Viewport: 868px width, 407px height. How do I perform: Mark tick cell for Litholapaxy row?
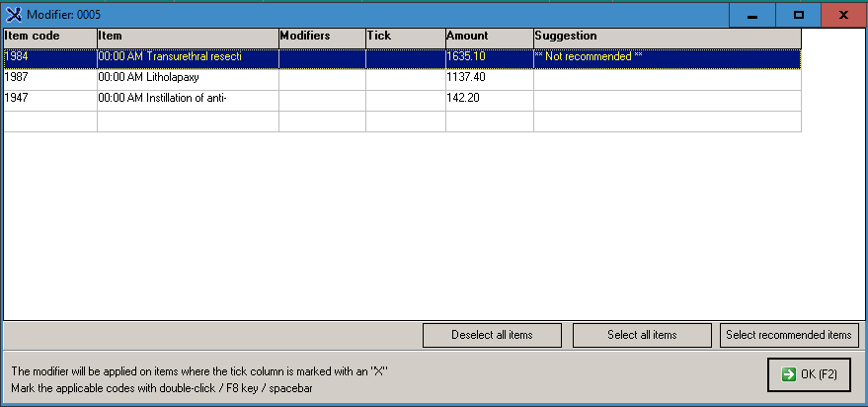[x=405, y=79]
